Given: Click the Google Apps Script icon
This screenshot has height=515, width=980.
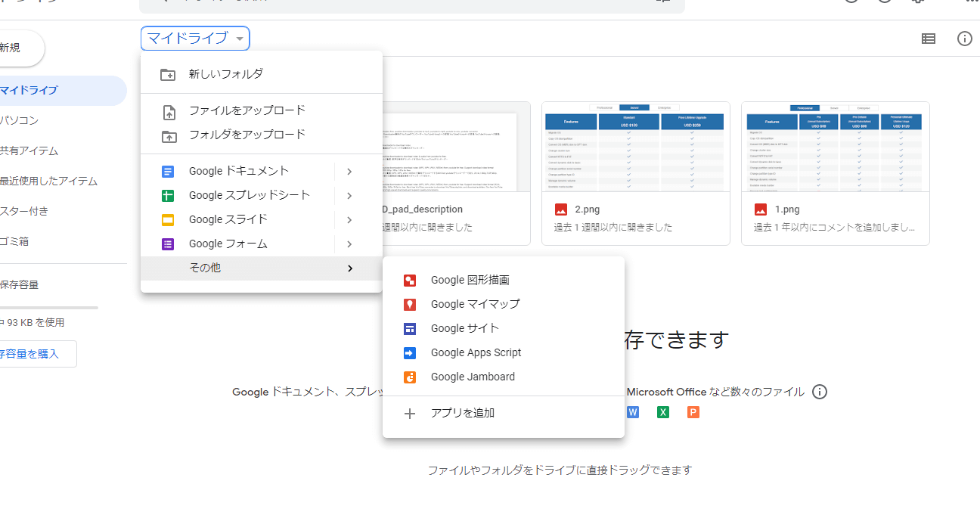Looking at the screenshot, I should click(x=410, y=353).
